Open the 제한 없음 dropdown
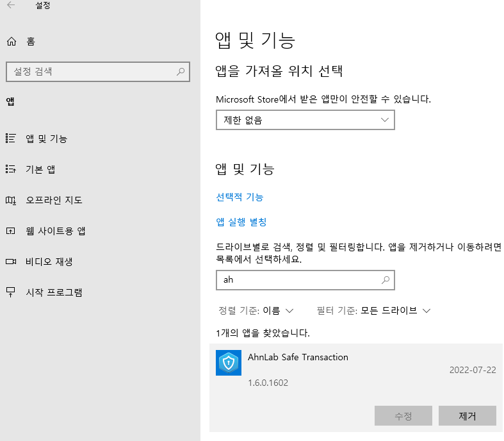 pos(305,120)
